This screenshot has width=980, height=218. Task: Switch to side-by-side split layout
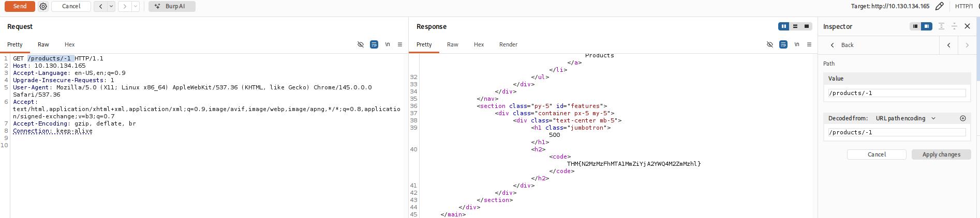pos(784,26)
